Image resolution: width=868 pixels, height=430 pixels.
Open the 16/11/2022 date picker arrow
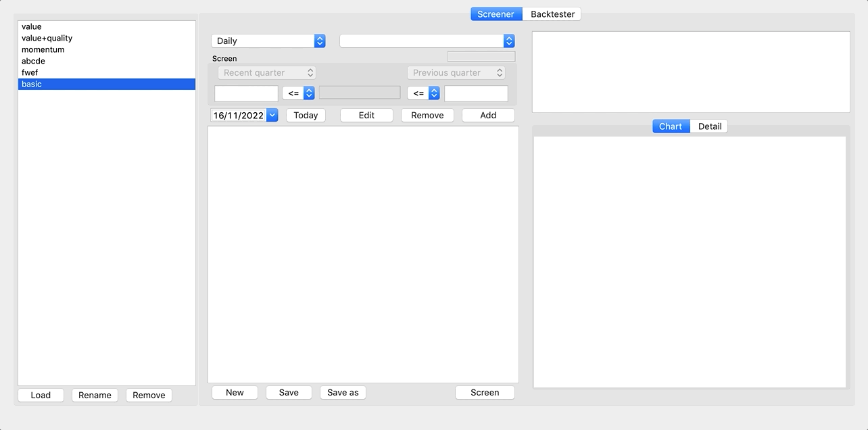[272, 116]
